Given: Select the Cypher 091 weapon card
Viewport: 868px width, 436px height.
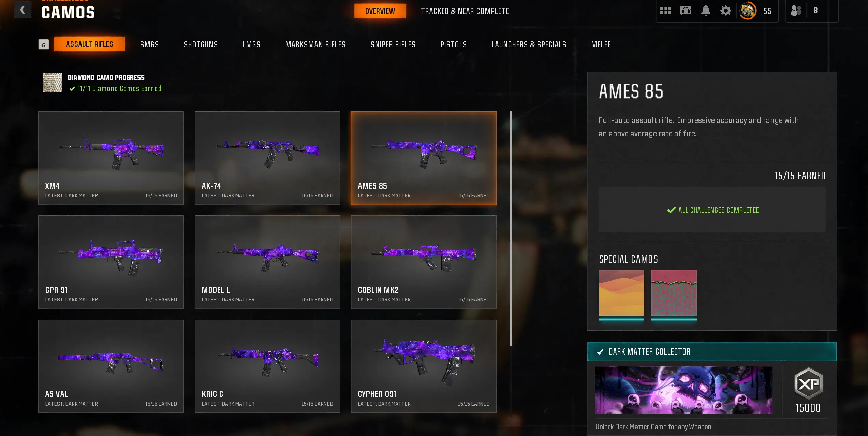Looking at the screenshot, I should click(424, 366).
